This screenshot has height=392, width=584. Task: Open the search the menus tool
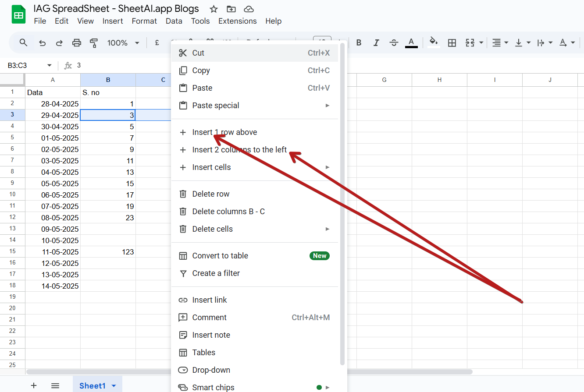click(x=24, y=42)
